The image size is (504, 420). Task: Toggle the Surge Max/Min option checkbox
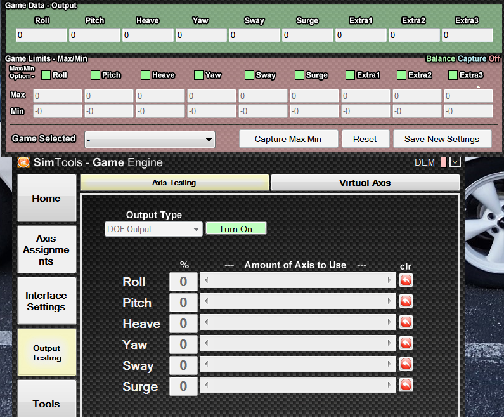click(299, 75)
